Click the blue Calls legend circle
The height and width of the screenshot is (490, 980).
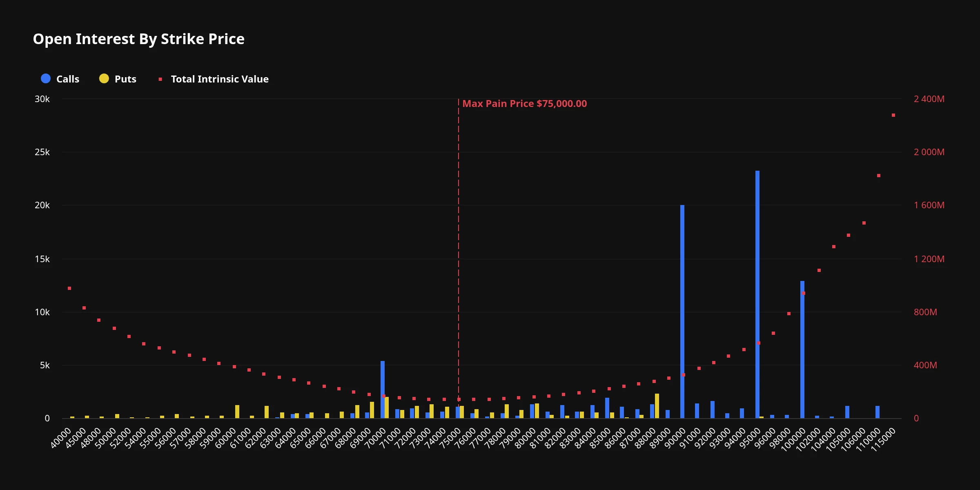(46, 78)
